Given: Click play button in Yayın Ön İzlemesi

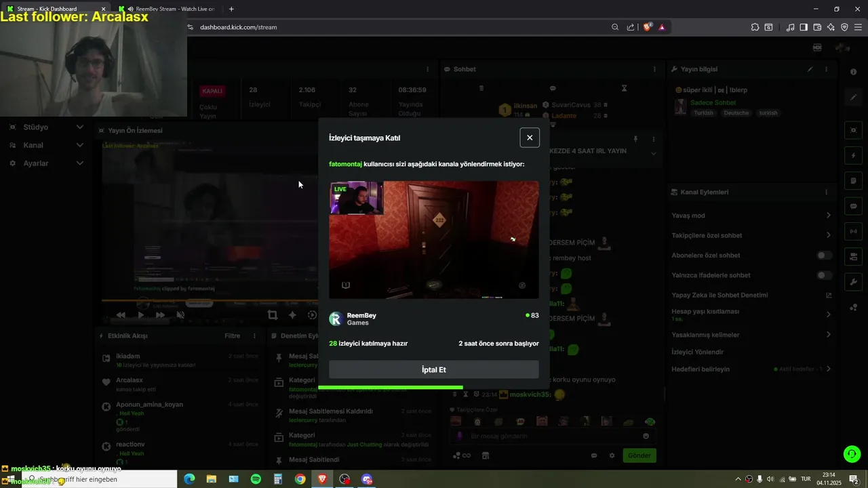Looking at the screenshot, I should point(140,314).
